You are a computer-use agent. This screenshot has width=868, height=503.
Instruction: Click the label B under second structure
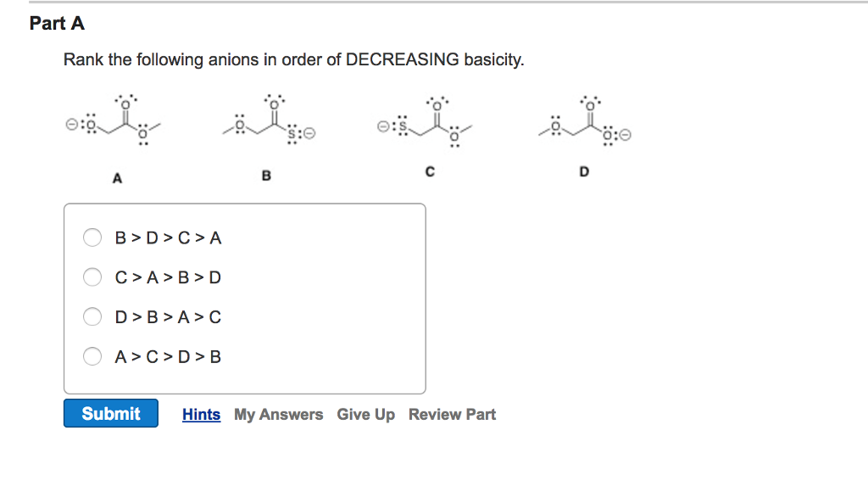click(x=266, y=176)
